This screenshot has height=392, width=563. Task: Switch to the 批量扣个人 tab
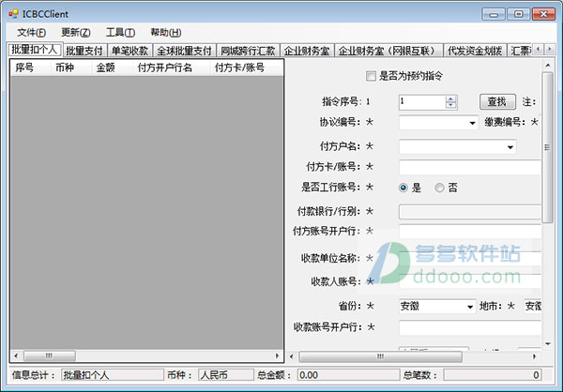(x=35, y=50)
